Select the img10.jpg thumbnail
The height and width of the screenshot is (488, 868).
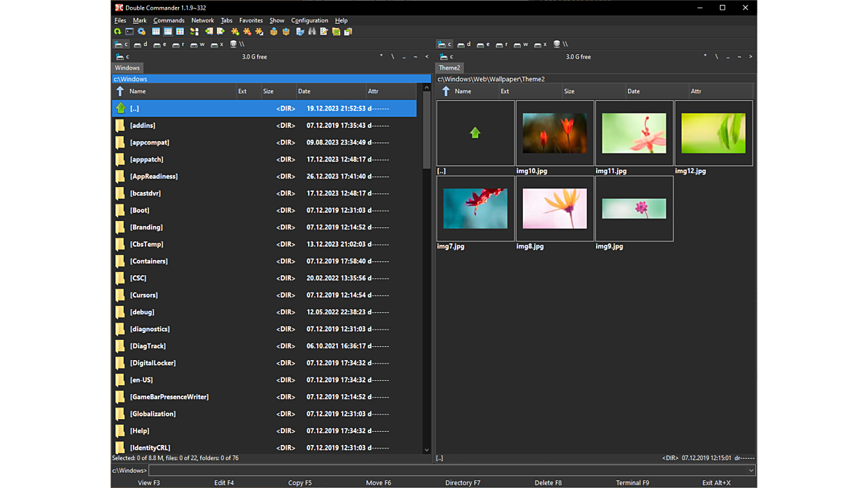pos(554,133)
